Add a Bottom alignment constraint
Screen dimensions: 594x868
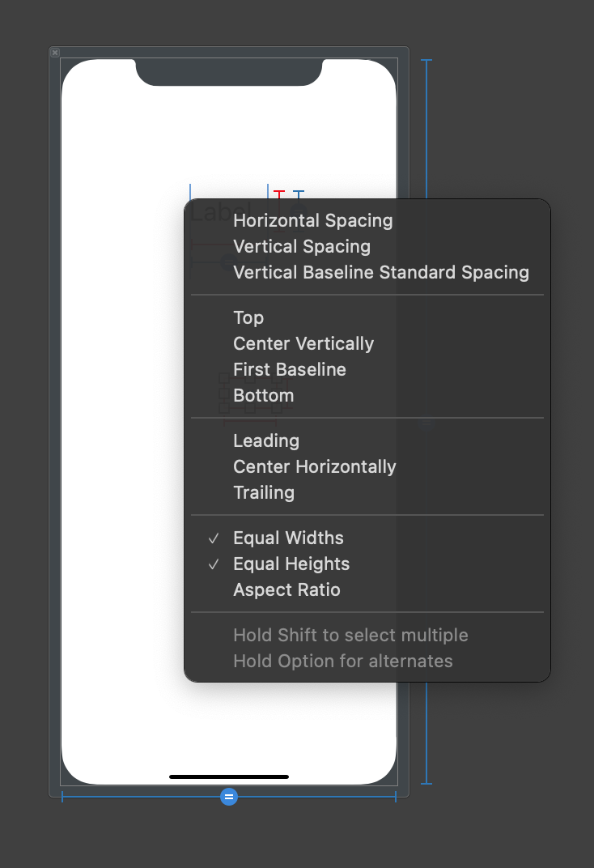click(263, 395)
